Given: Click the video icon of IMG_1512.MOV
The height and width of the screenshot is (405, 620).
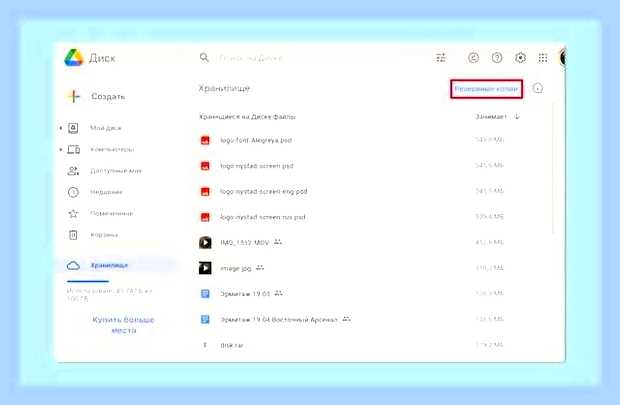Looking at the screenshot, I should point(205,242).
